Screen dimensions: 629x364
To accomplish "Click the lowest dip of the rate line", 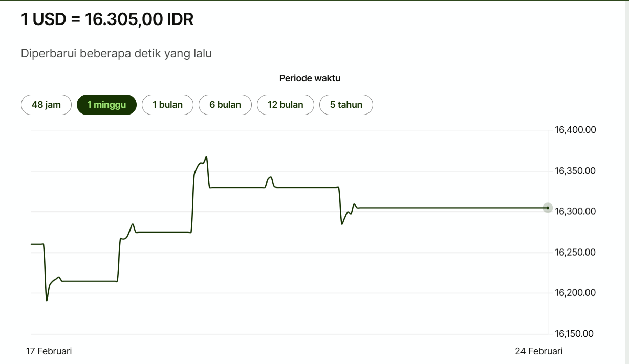I will (47, 300).
